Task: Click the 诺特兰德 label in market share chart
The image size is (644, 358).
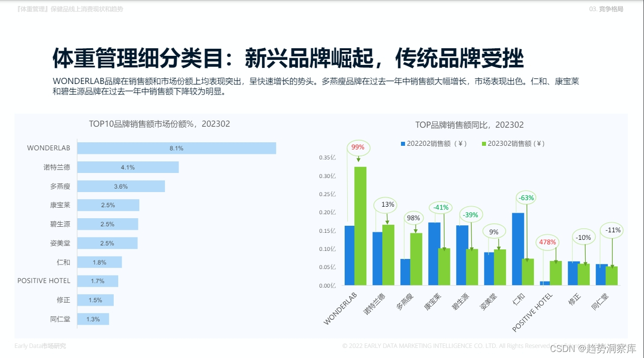Action: click(57, 167)
